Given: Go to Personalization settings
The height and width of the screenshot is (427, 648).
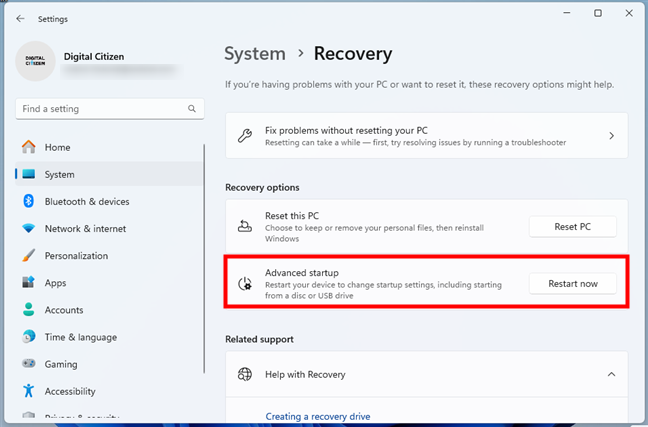Looking at the screenshot, I should (76, 255).
